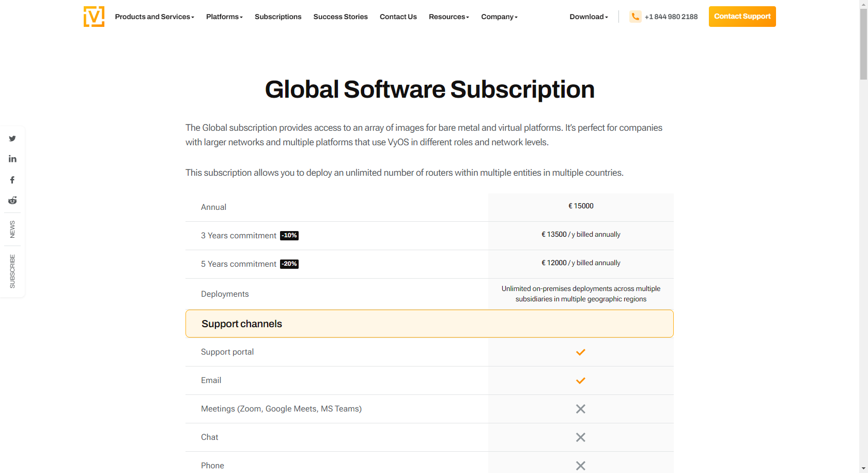Expand the Products and Services menu
Image resolution: width=868 pixels, height=473 pixels.
tap(154, 16)
